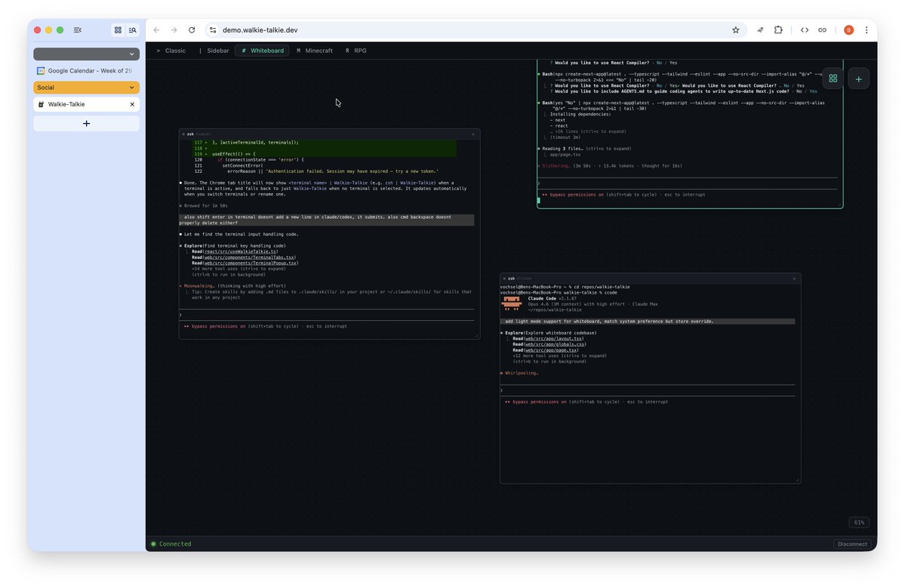The image size is (905, 588).
Task: Close the left zsh terminal window
Action: 473,134
